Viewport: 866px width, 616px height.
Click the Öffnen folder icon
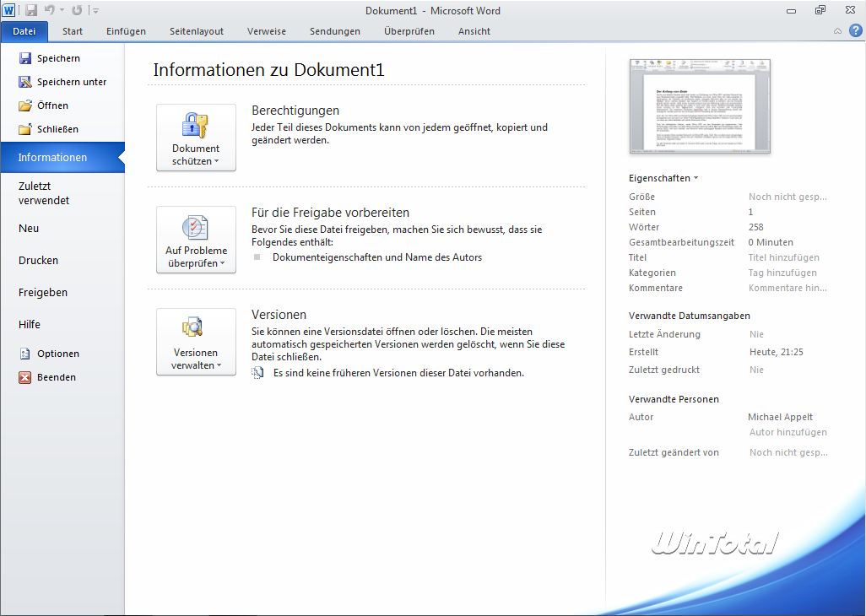tap(24, 105)
